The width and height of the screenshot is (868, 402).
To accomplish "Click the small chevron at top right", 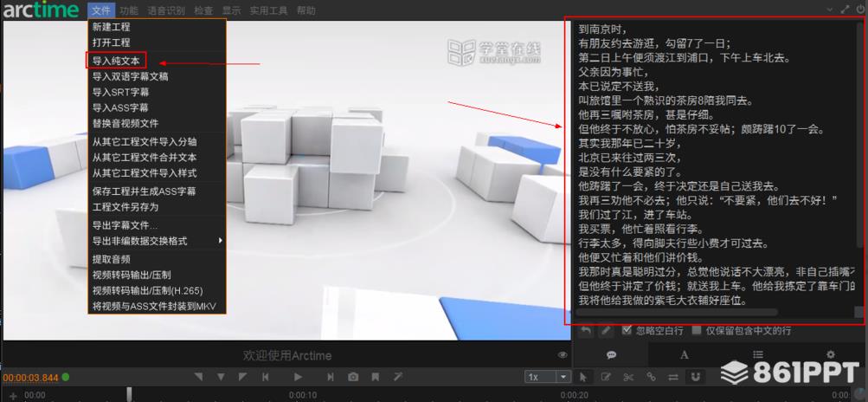I will tap(830, 10).
